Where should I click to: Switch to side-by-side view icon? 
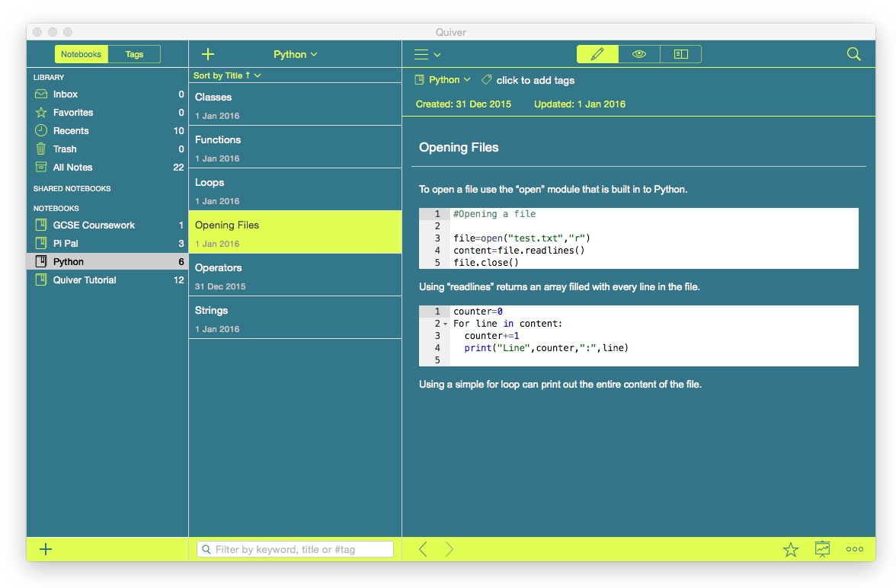pos(680,54)
